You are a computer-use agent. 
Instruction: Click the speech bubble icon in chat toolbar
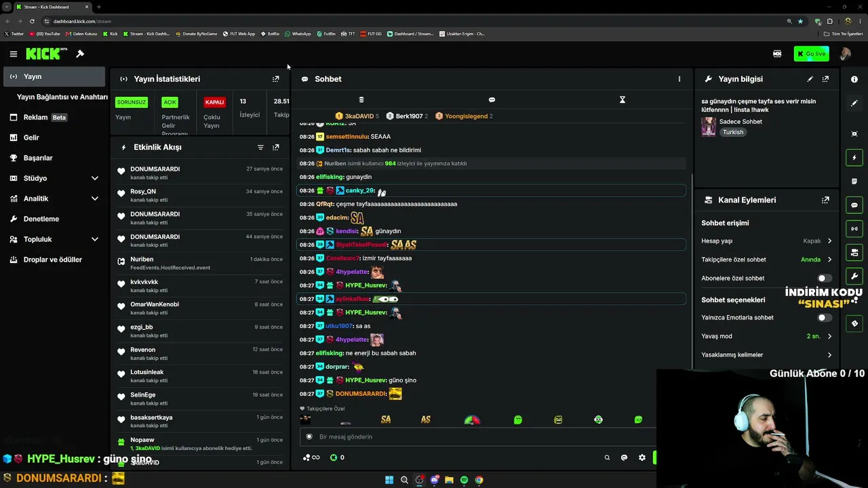(x=492, y=100)
